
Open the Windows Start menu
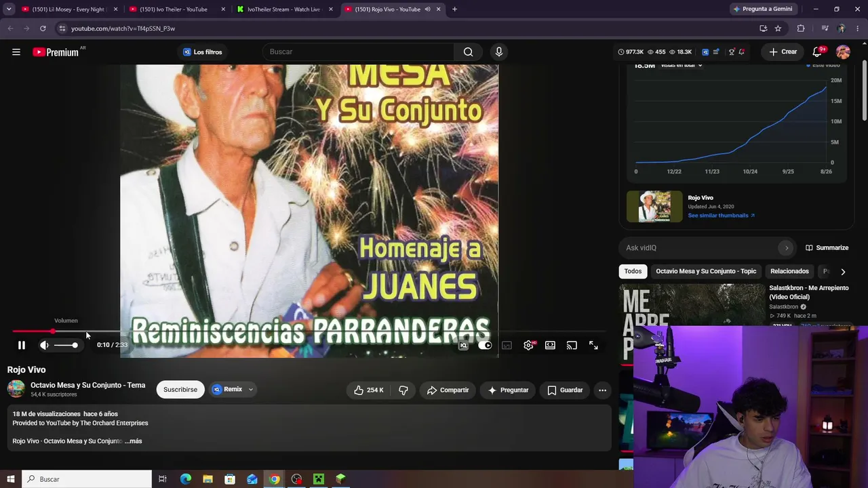pyautogui.click(x=10, y=479)
